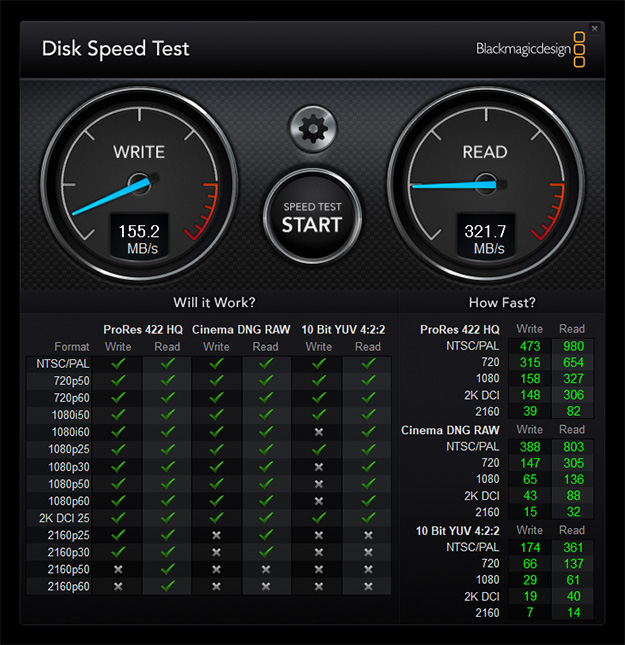Click the 2160p25 Cinema DNG RAW Write cross

[x=217, y=534]
